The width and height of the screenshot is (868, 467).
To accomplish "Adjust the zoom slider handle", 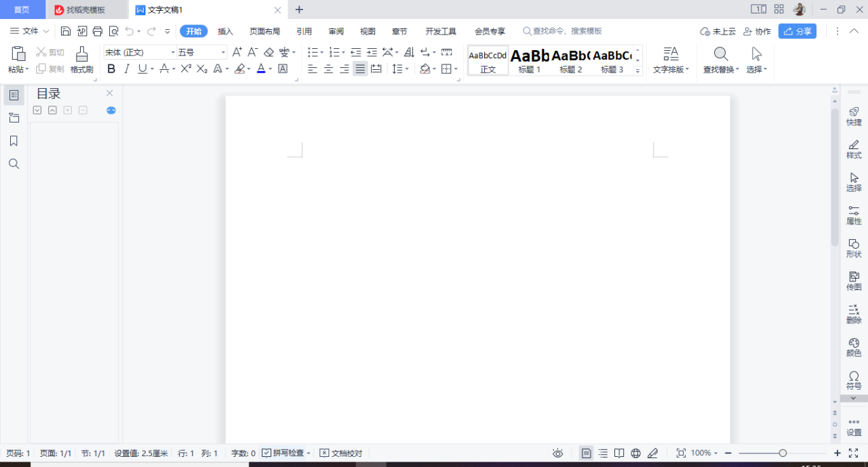I will point(783,453).
